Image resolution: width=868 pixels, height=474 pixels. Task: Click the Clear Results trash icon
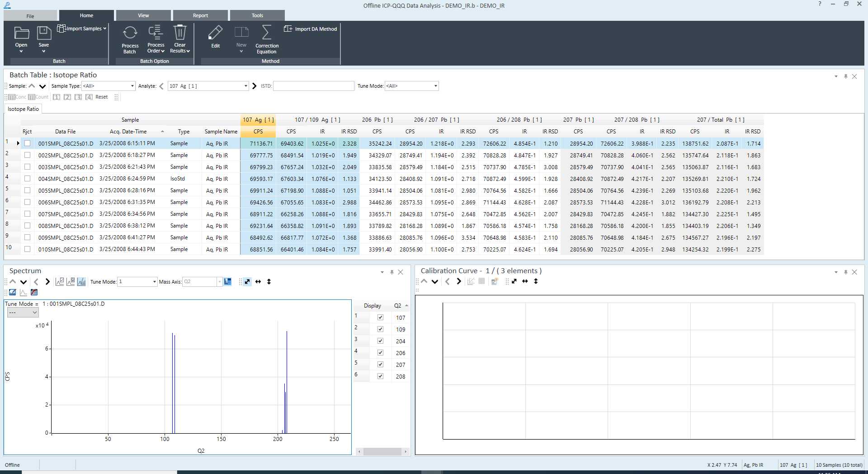tap(180, 33)
